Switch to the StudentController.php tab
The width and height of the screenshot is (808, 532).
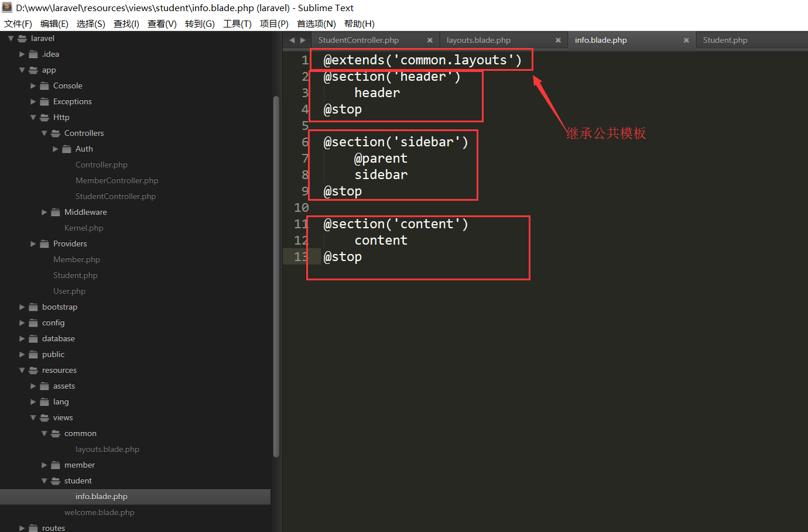358,40
